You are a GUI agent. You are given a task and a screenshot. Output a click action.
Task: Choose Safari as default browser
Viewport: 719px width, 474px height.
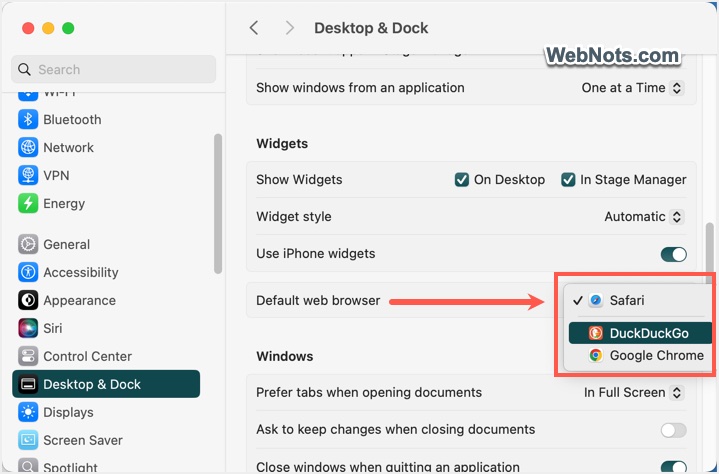click(638, 300)
